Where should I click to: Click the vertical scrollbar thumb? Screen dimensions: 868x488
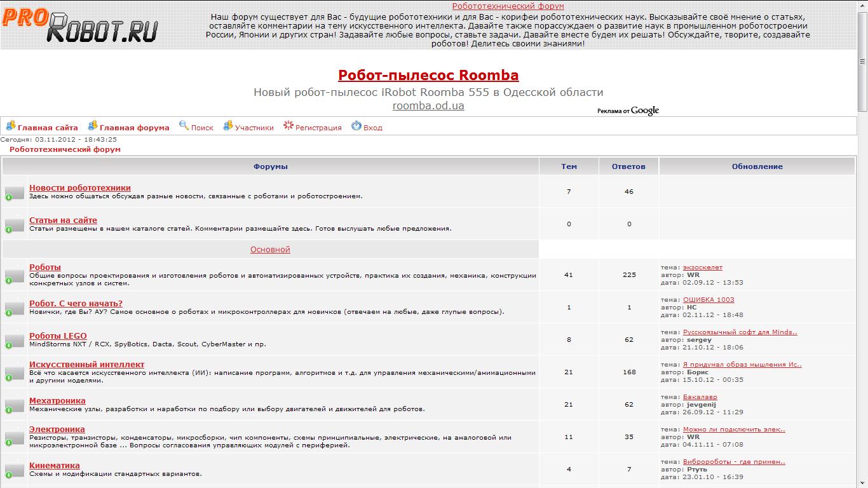(862, 60)
